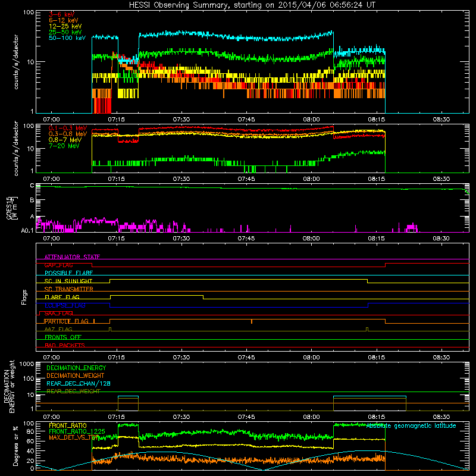Click the Degrees or % axis title
The width and height of the screenshot is (476, 476).
tap(15, 446)
